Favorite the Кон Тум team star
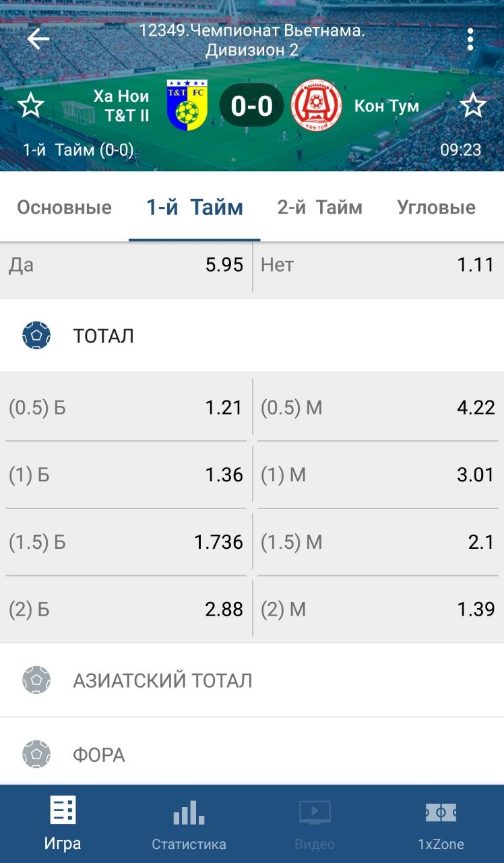The width and height of the screenshot is (504, 863). [473, 106]
